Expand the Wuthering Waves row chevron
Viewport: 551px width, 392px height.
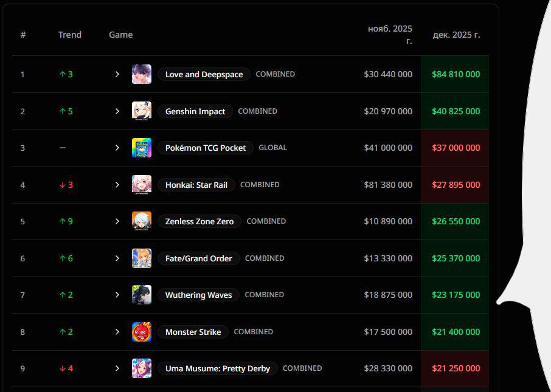coord(117,295)
